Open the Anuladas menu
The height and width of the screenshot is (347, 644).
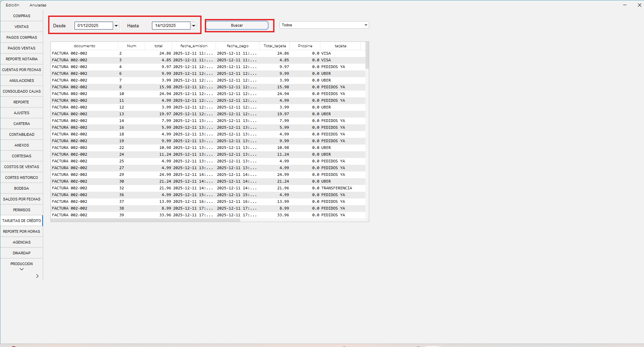(x=38, y=5)
